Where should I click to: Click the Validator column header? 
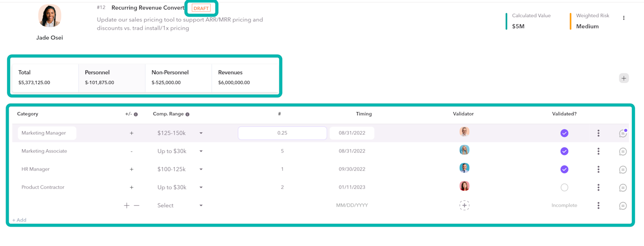coord(463,114)
